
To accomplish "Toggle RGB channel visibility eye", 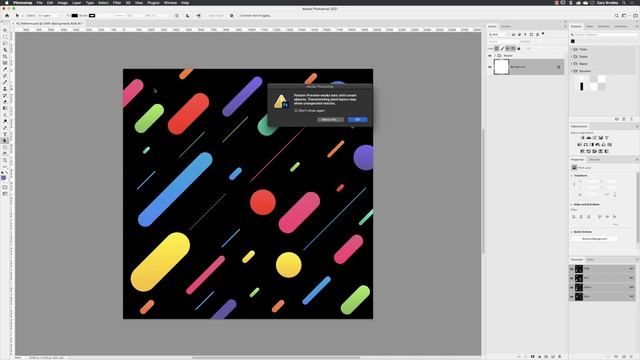I will (x=571, y=269).
